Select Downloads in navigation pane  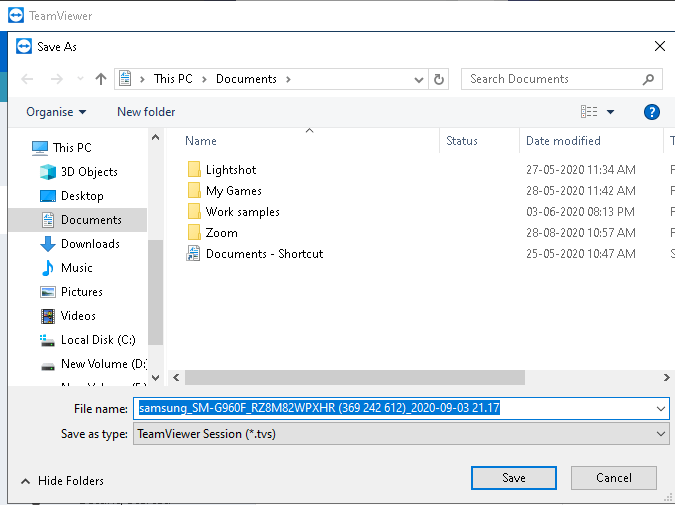tap(90, 244)
